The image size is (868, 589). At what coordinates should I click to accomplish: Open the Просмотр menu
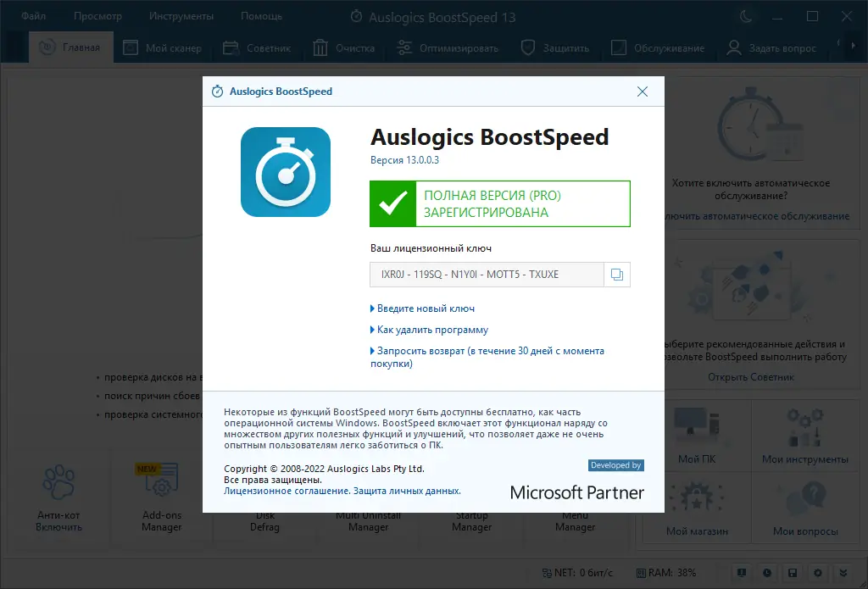pyautogui.click(x=97, y=16)
